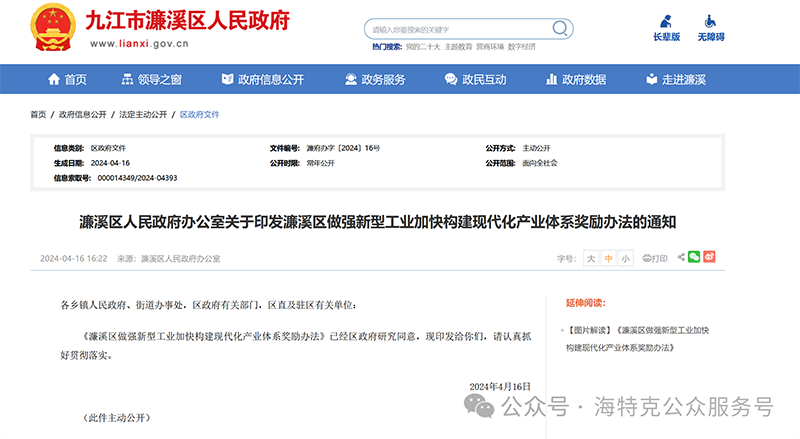The height and width of the screenshot is (439, 800).
Task: Click hot search term 党的二十大
Action: 422,46
